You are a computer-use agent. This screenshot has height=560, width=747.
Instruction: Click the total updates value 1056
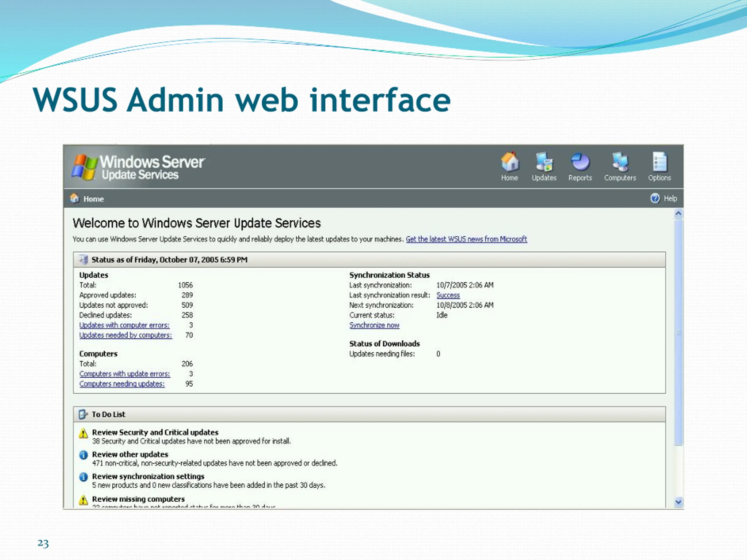(x=185, y=285)
